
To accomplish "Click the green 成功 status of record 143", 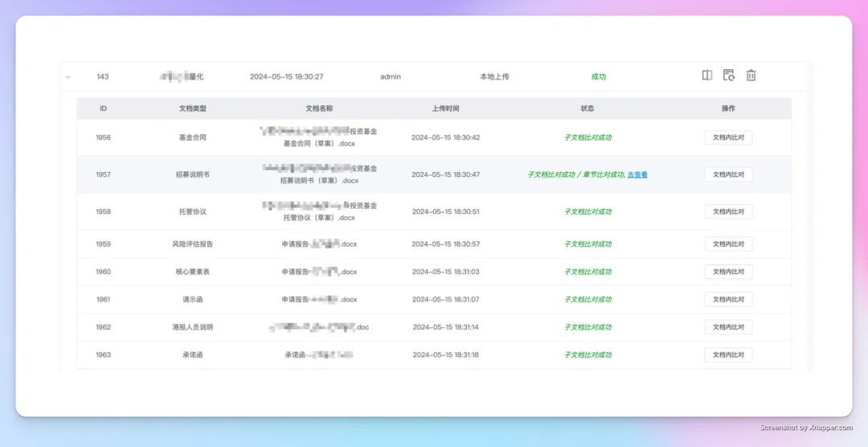I will (x=599, y=77).
